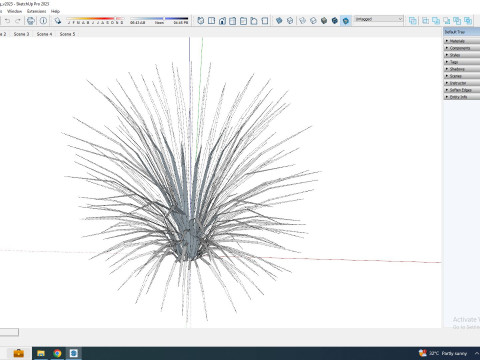Viewport: 480px width, 360px height.
Task: Print the current model view
Action: (31, 21)
